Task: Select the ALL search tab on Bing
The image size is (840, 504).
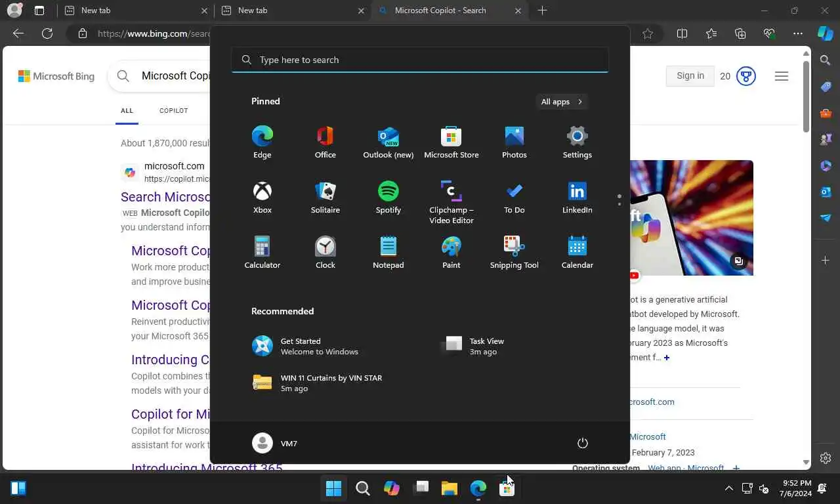Action: tap(127, 111)
